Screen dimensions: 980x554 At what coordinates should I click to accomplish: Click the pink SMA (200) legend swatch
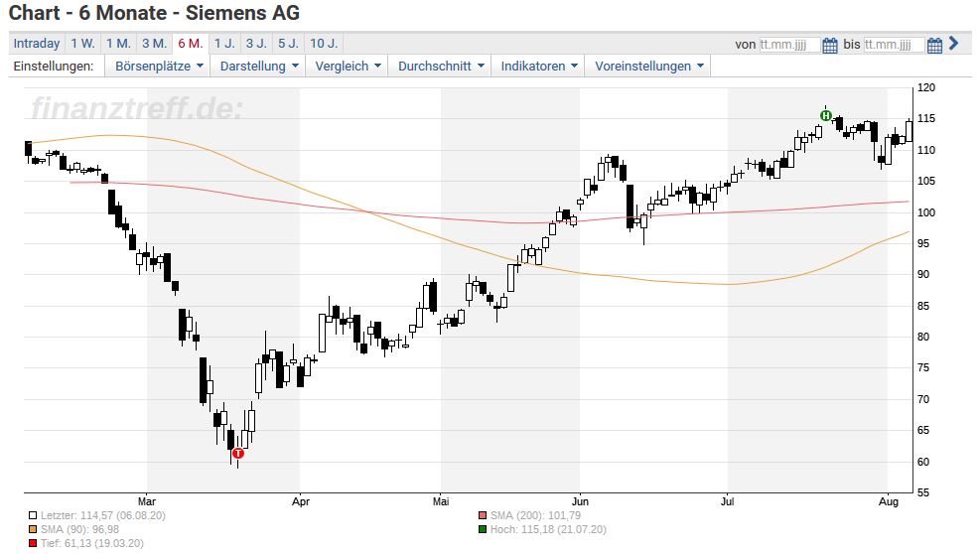[482, 516]
